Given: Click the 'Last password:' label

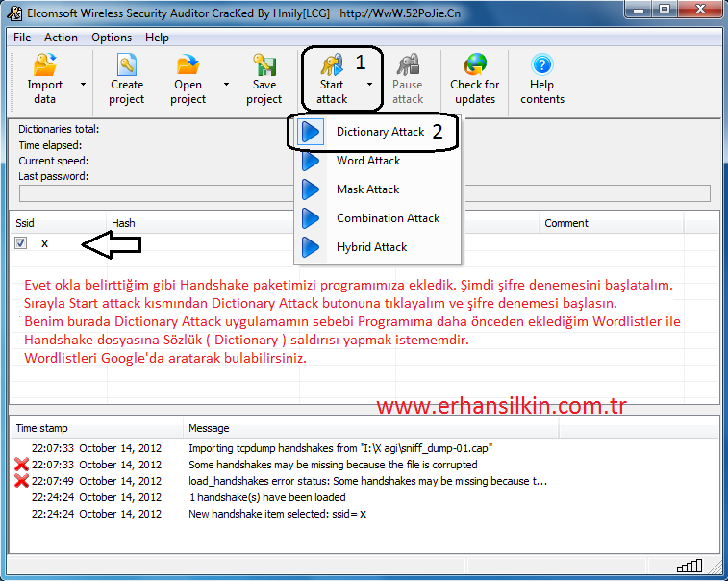Looking at the screenshot, I should [54, 176].
